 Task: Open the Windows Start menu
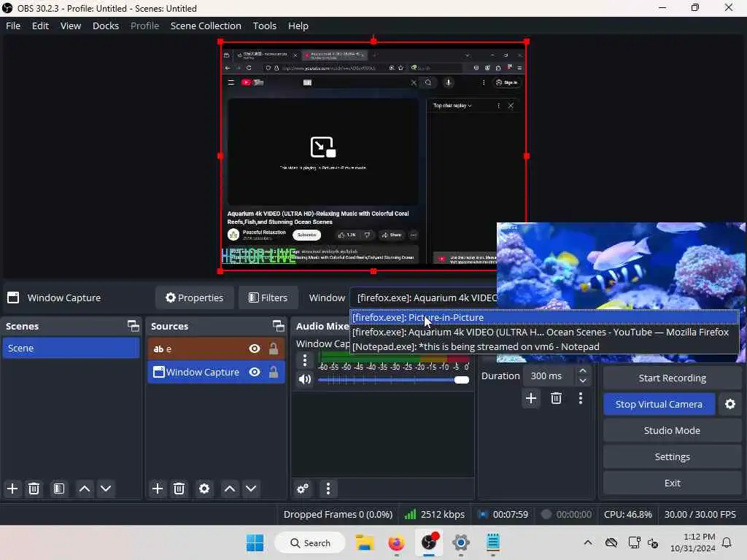255,542
